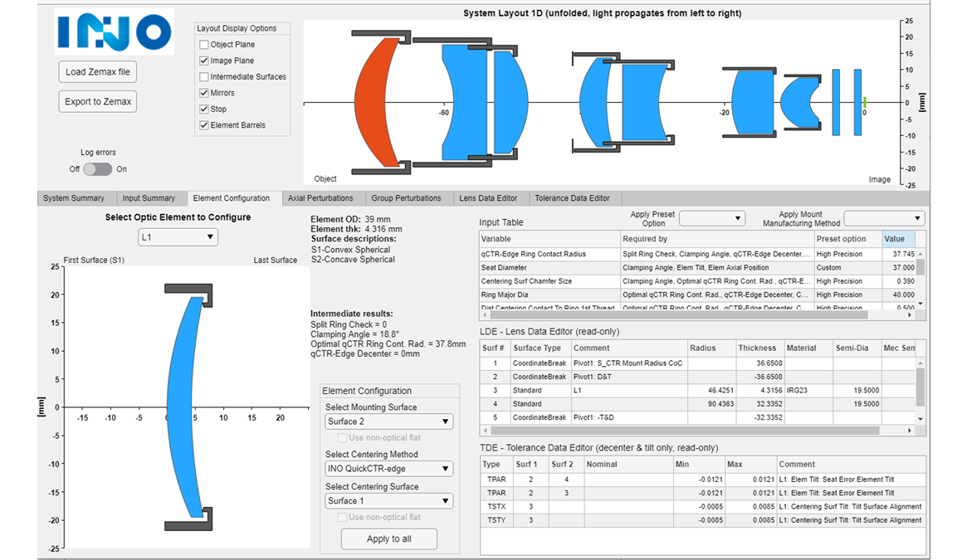Click the Apply to all button
Screen dimensions: 967x560
point(388,538)
